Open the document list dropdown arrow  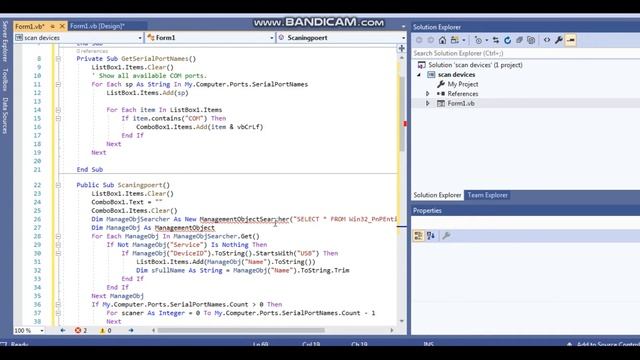(403, 27)
